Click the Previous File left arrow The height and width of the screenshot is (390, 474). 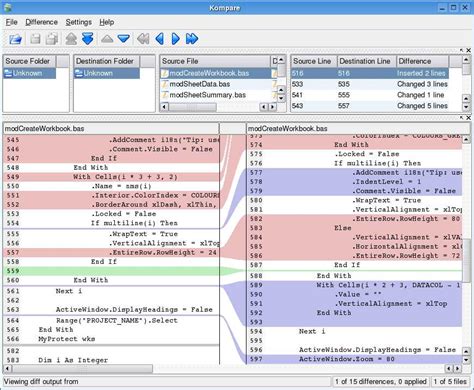click(x=160, y=39)
